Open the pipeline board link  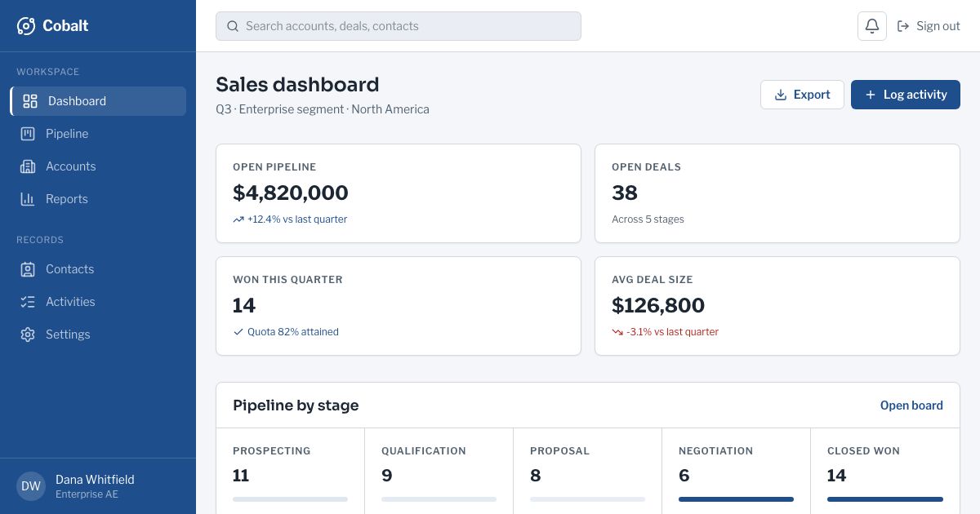point(911,405)
